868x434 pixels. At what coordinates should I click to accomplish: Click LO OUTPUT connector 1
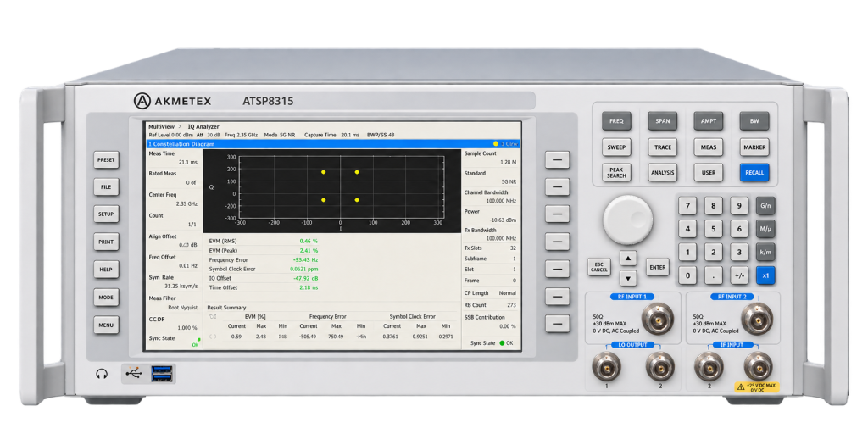click(x=606, y=366)
